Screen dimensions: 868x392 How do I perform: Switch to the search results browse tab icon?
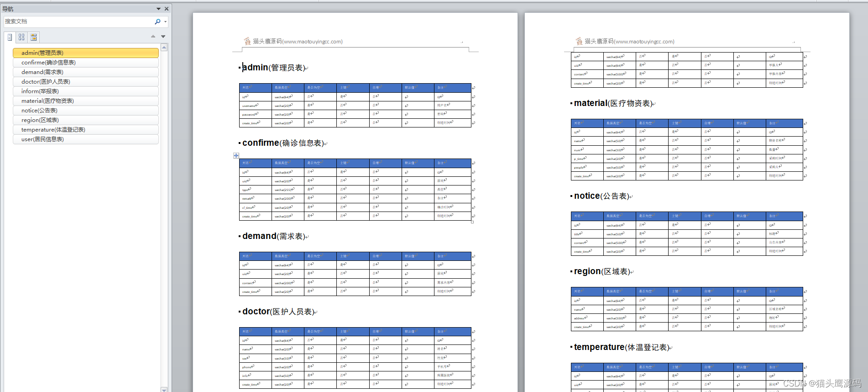33,37
